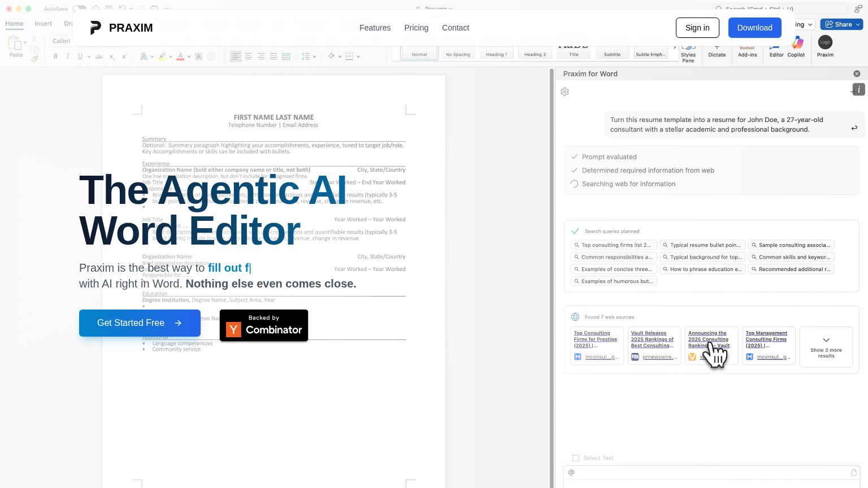Select the Heading 1 style thumbnail
This screenshot has width=868, height=488.
coord(497,53)
